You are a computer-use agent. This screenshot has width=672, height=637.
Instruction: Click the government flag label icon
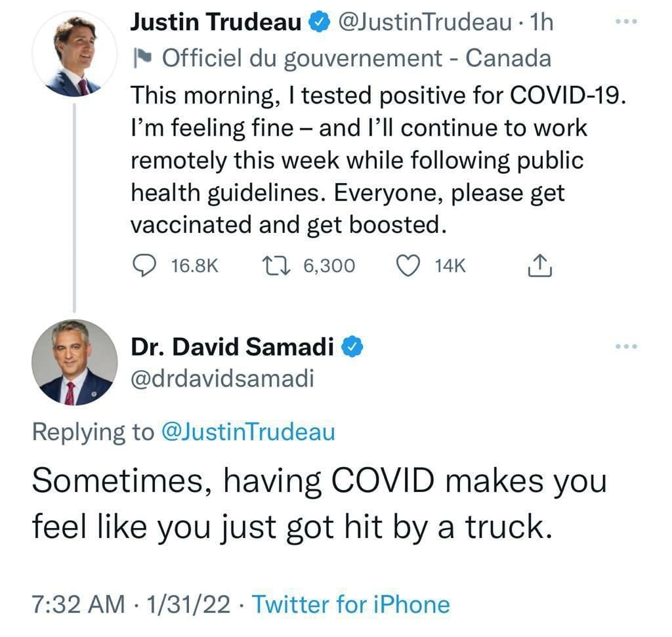[142, 58]
